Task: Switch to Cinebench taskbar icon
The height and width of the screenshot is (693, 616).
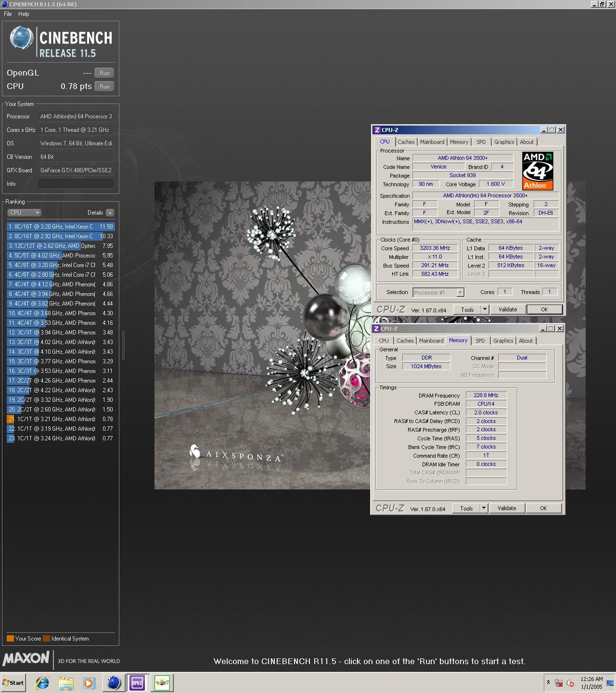Action: point(114,682)
